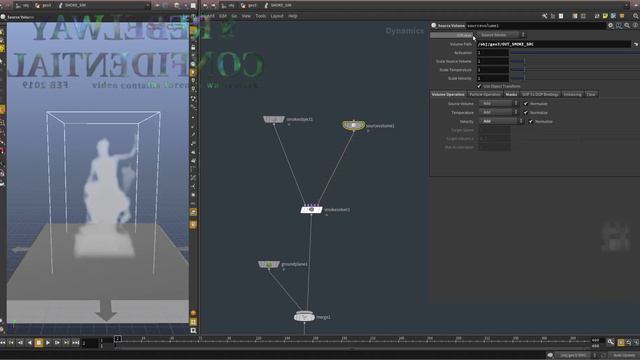The height and width of the screenshot is (360, 640).
Task: Open the Temperature operation dropdown
Action: tap(499, 112)
